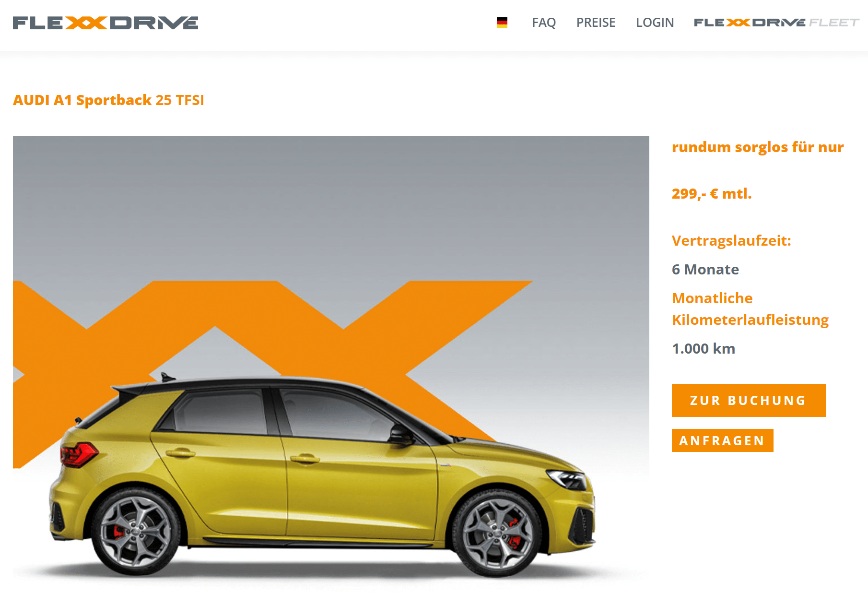Open the PREISE menu item

[596, 23]
